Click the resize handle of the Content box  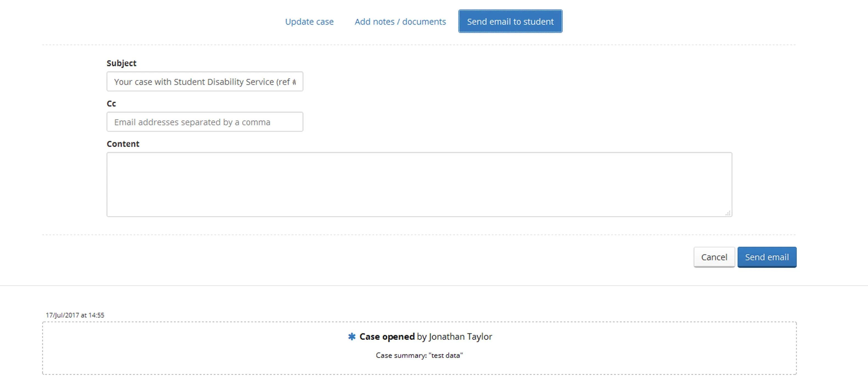coord(728,213)
